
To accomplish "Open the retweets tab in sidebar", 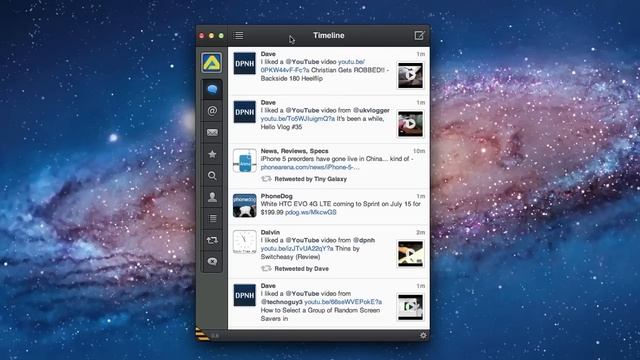I will [212, 240].
